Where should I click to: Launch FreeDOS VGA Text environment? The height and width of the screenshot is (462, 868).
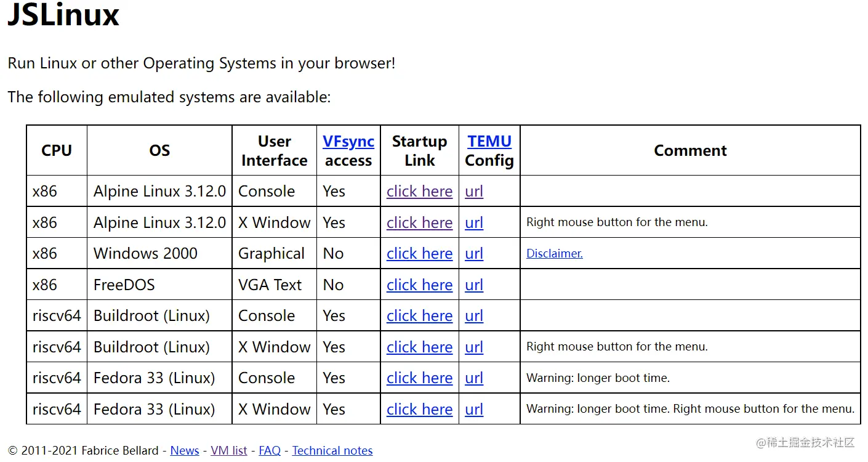point(419,285)
